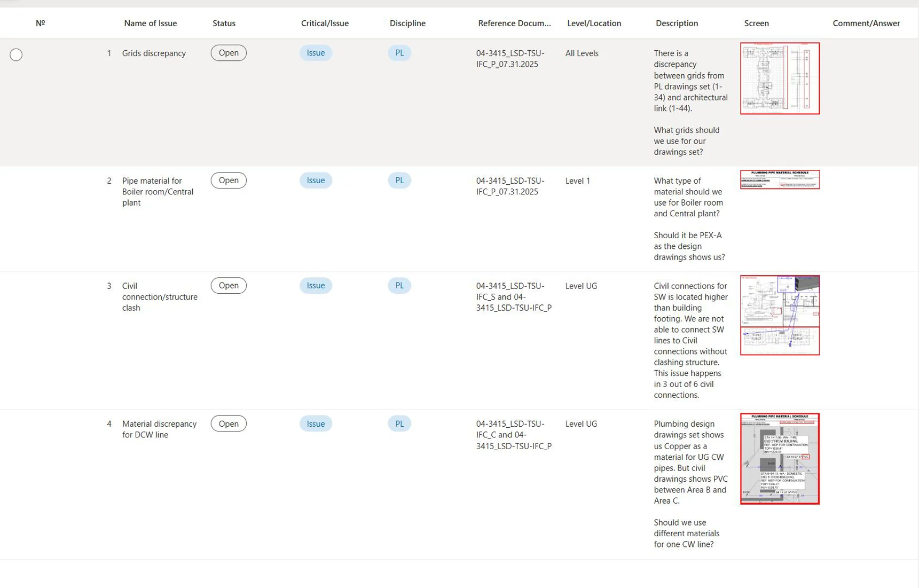
Task: Click the № column header
Action: 40,23
